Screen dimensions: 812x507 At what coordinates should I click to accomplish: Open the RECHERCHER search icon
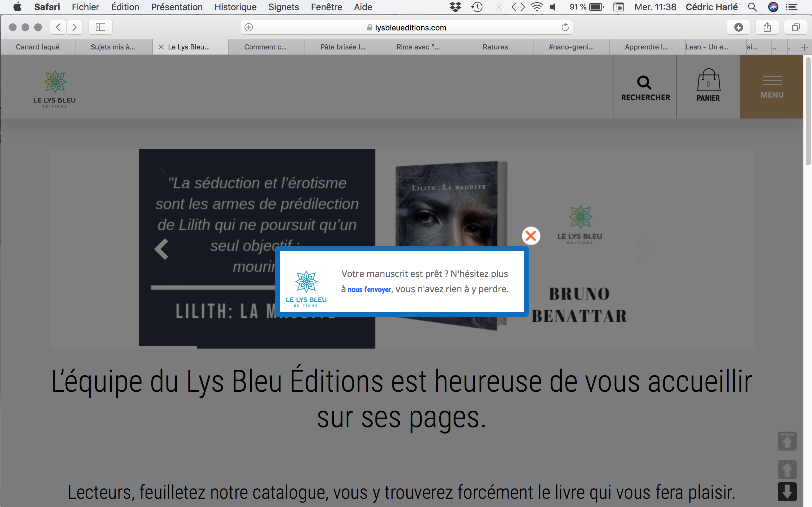tap(645, 87)
